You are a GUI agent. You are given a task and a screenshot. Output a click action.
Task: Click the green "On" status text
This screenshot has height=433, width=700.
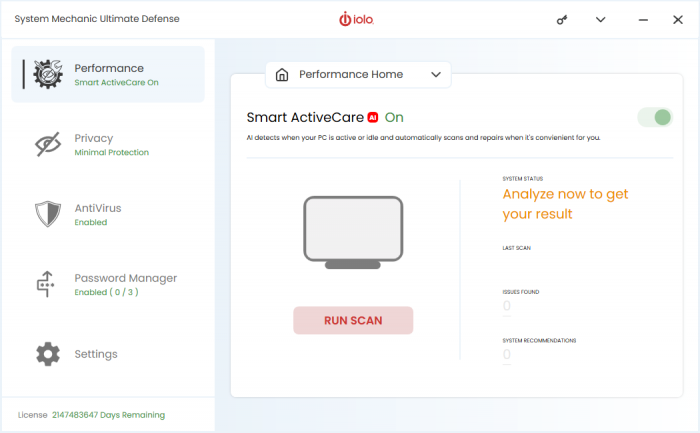394,117
